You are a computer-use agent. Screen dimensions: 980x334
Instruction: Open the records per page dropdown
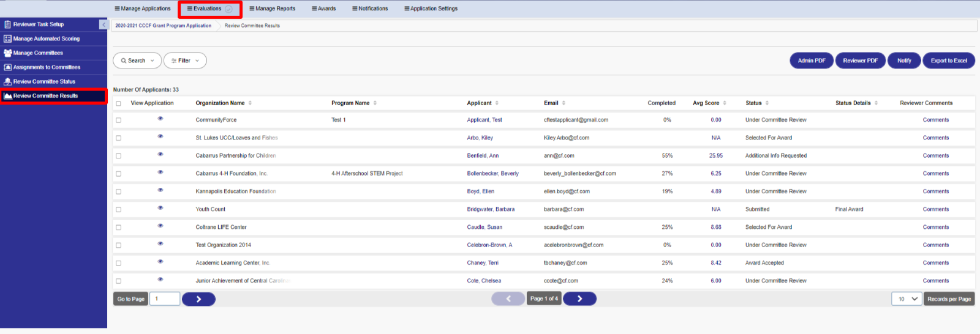907,299
